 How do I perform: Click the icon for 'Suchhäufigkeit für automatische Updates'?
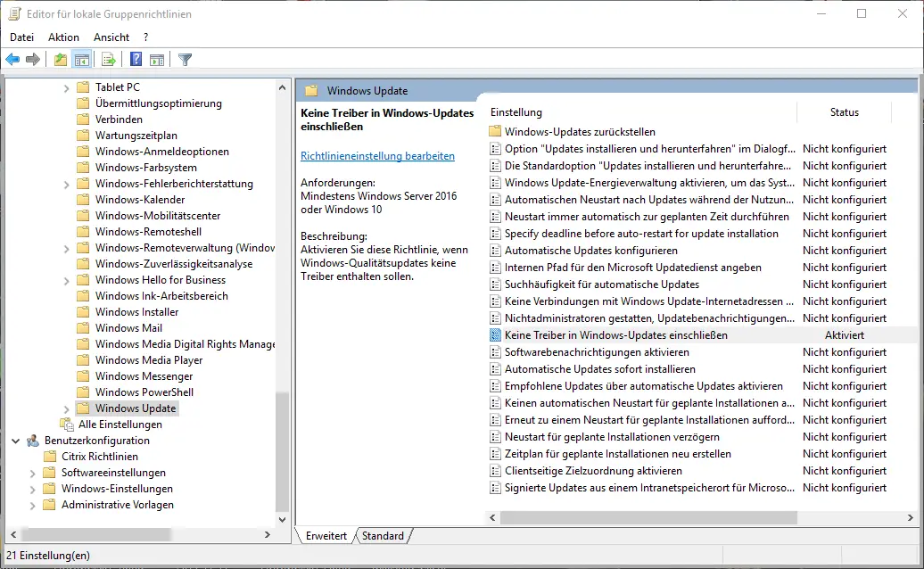click(496, 284)
